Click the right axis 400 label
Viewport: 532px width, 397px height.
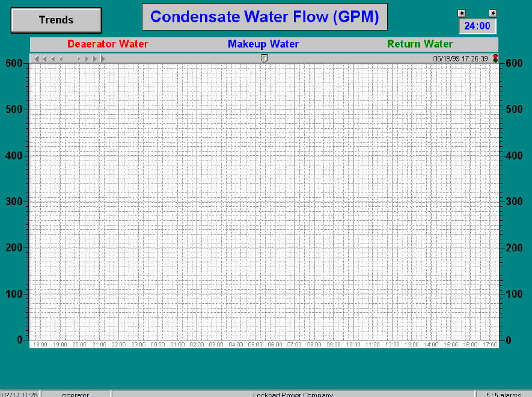tap(515, 156)
